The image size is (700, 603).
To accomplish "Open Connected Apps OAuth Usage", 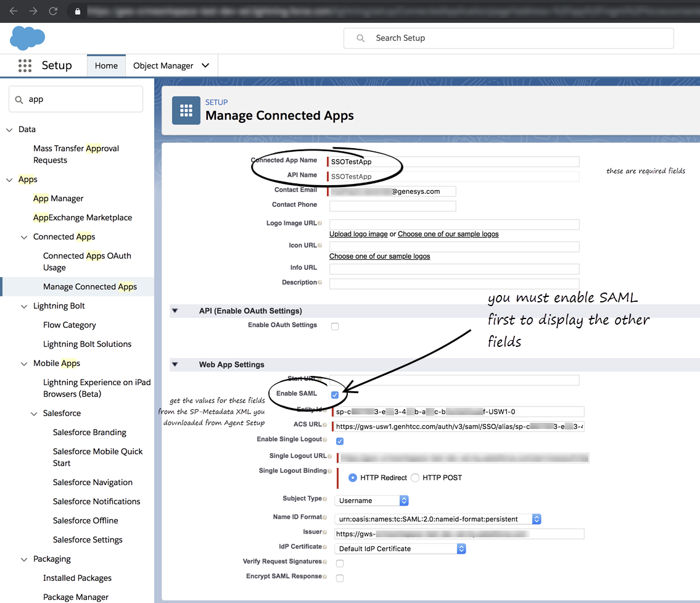I will (87, 262).
